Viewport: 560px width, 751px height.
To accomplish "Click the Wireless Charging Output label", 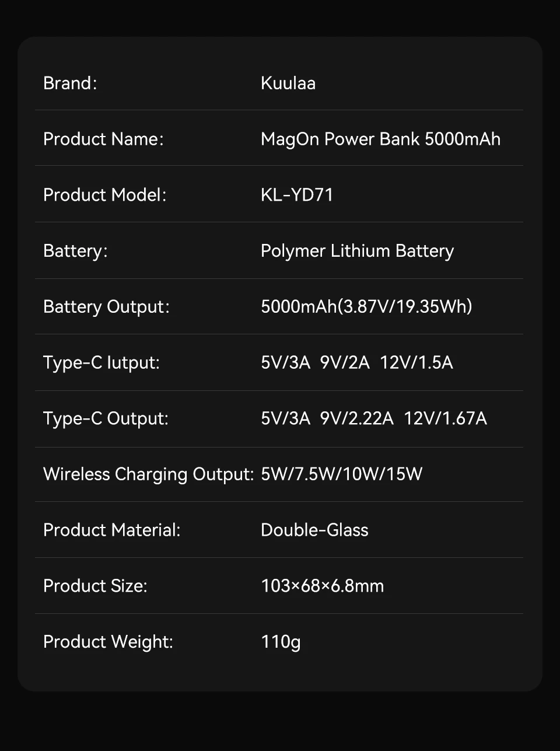I will pyautogui.click(x=148, y=474).
